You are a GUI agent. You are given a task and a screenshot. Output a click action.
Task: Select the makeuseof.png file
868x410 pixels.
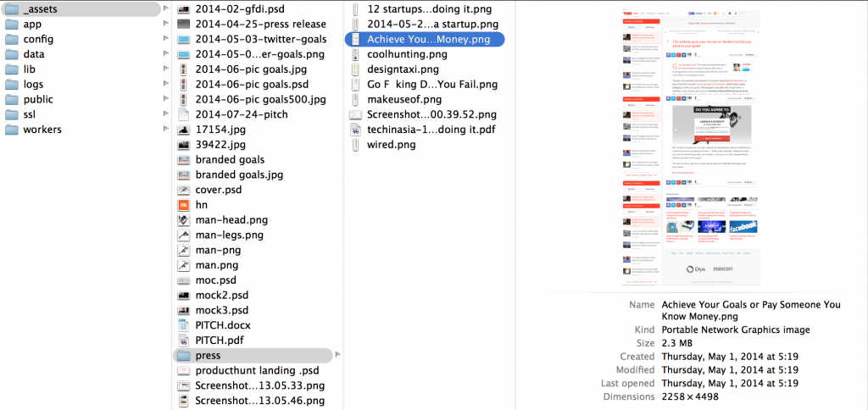pyautogui.click(x=404, y=99)
